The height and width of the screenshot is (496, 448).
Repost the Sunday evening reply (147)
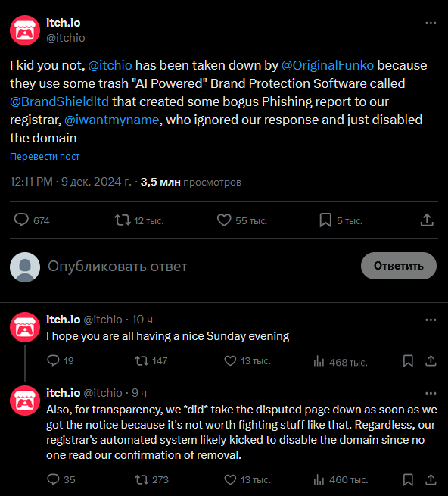coord(142,361)
